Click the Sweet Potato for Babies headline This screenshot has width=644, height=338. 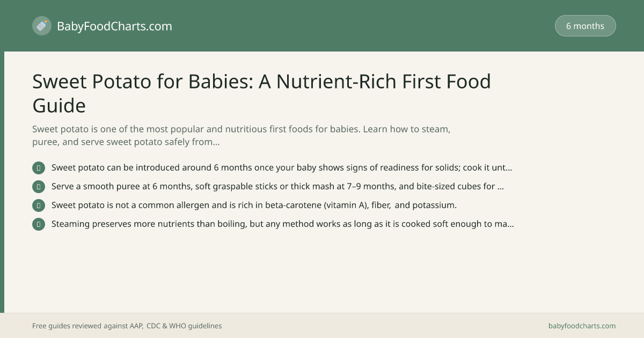pyautogui.click(x=262, y=93)
